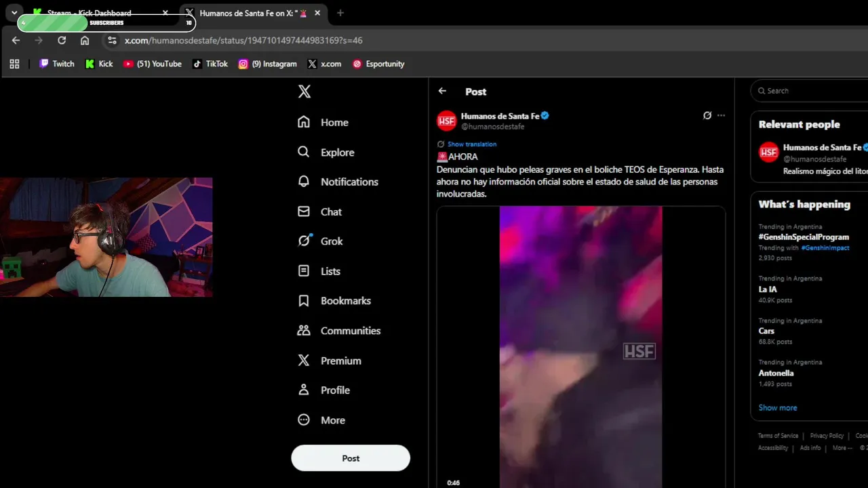This screenshot has height=488, width=868.
Task: Open a new browser tab
Action: point(340,13)
